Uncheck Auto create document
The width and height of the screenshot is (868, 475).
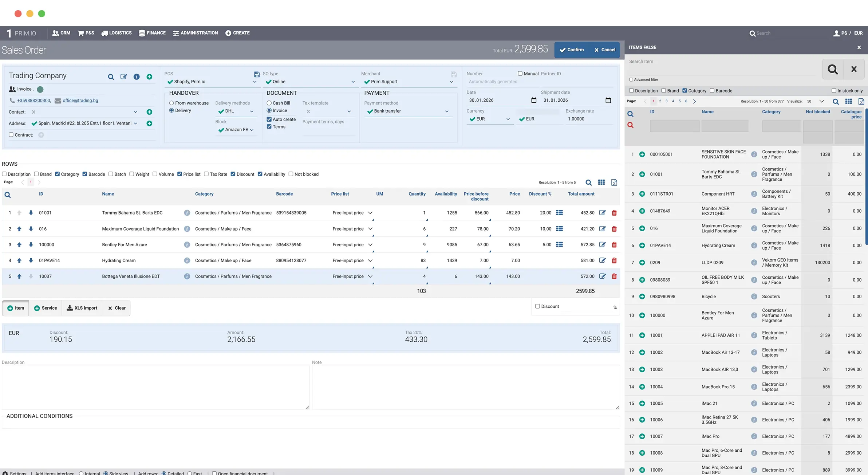pos(269,119)
